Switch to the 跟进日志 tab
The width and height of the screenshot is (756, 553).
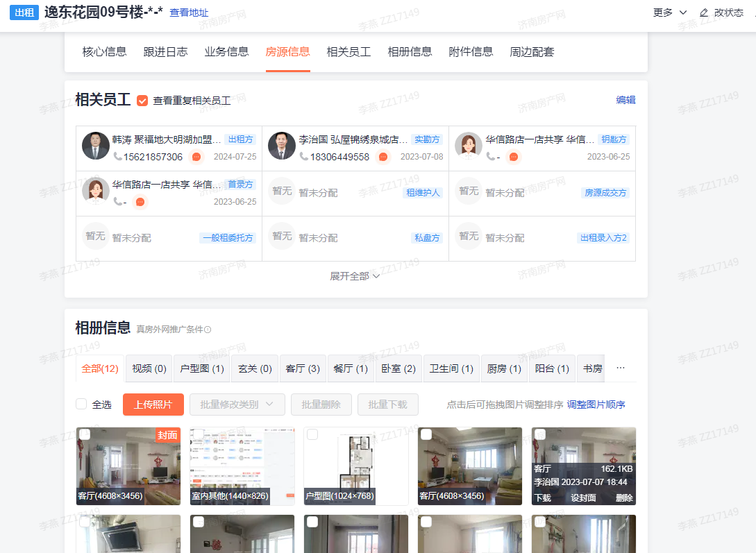165,52
